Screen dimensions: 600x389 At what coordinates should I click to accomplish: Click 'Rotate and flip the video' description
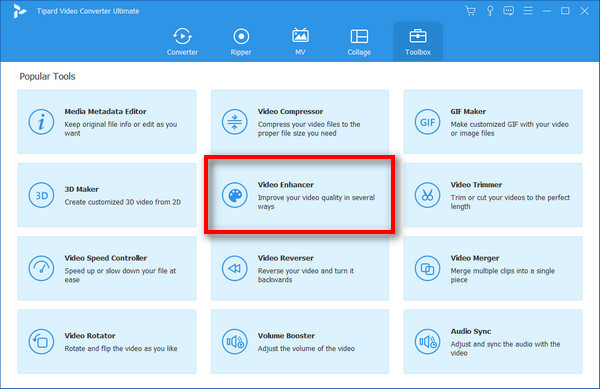tap(121, 348)
